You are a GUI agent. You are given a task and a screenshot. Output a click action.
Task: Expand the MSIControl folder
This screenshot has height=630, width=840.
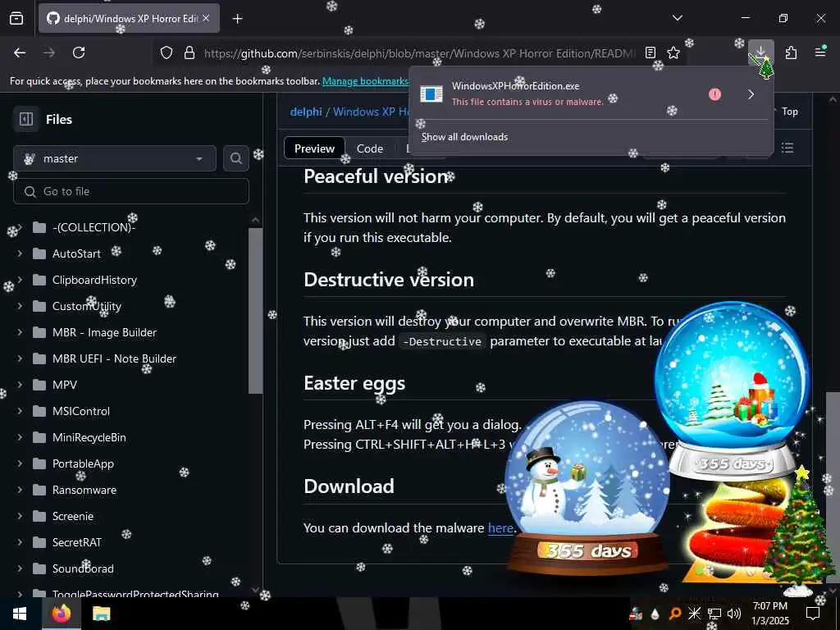tap(20, 411)
